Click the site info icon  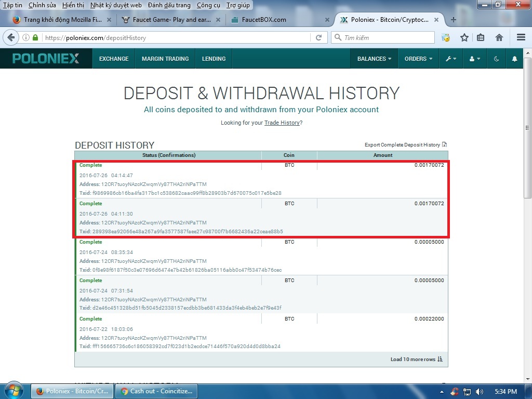[26, 37]
